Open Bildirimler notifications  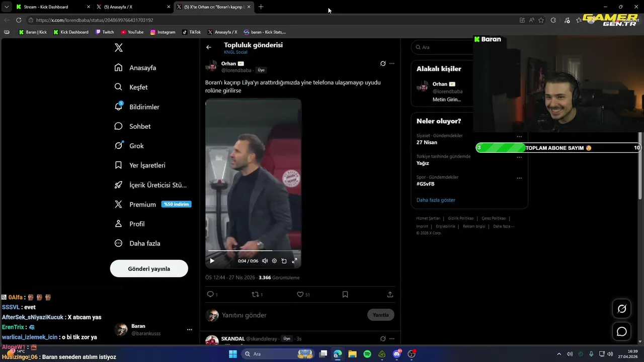137,107
